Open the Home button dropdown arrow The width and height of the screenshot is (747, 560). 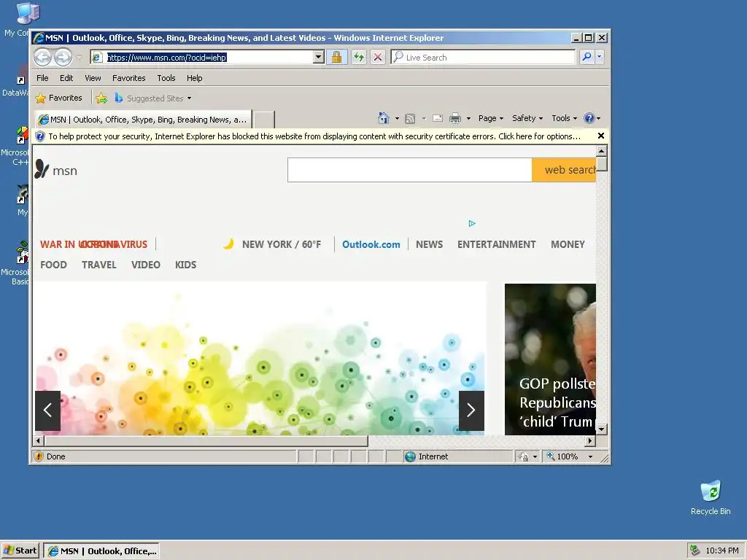(397, 119)
